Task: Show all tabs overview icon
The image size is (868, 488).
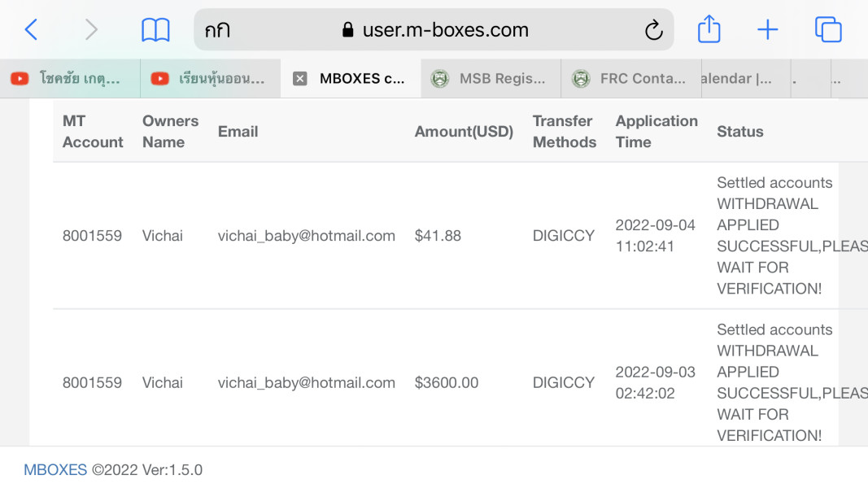Action: tap(828, 29)
